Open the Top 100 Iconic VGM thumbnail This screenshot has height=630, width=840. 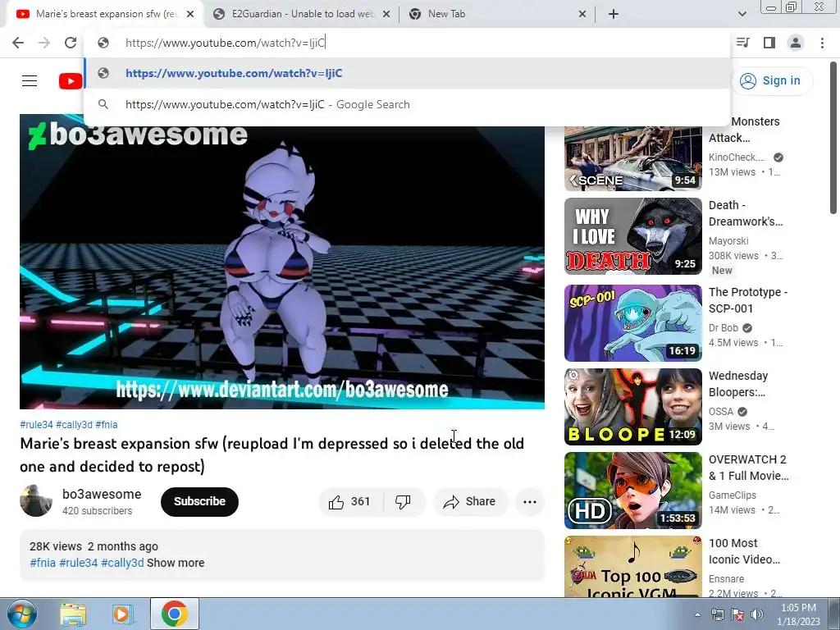point(632,566)
